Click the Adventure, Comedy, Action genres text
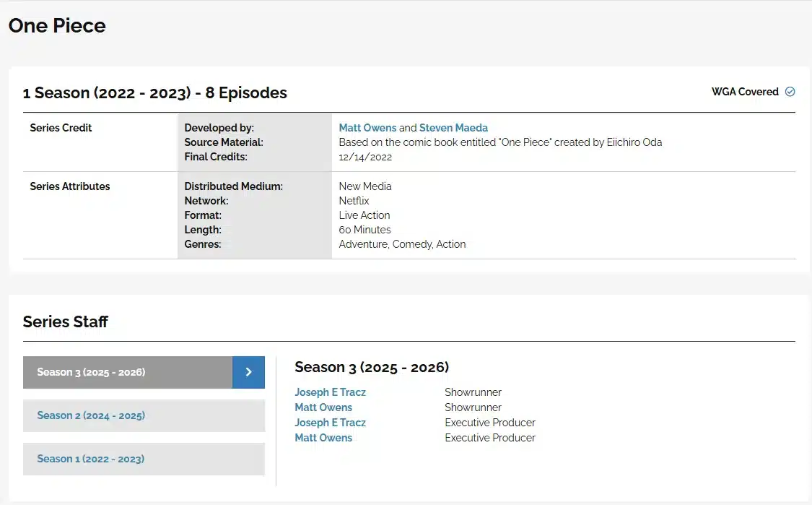This screenshot has width=812, height=505. (x=402, y=244)
